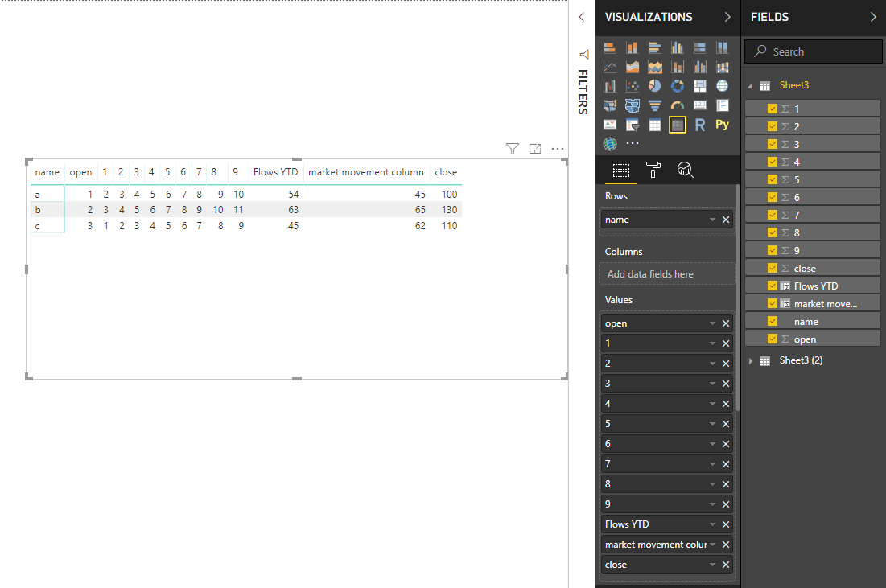This screenshot has height=588, width=886.
Task: Select the line chart visualization
Action: coord(610,68)
